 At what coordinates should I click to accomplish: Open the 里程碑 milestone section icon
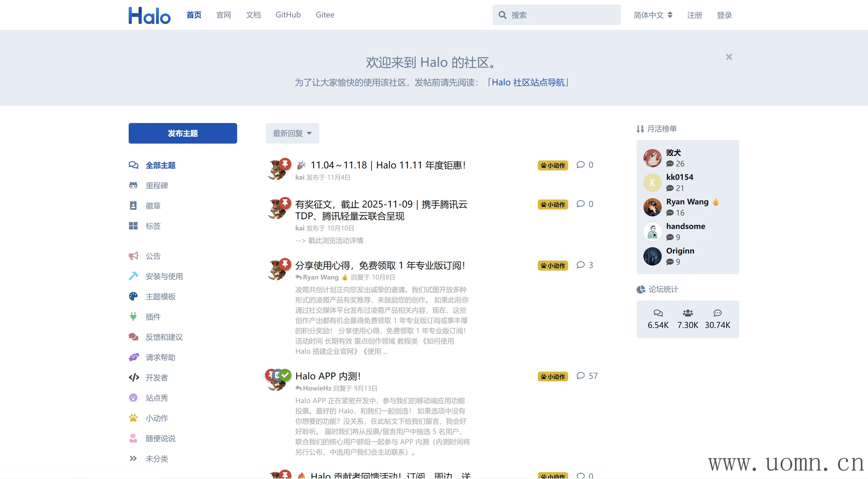click(134, 185)
